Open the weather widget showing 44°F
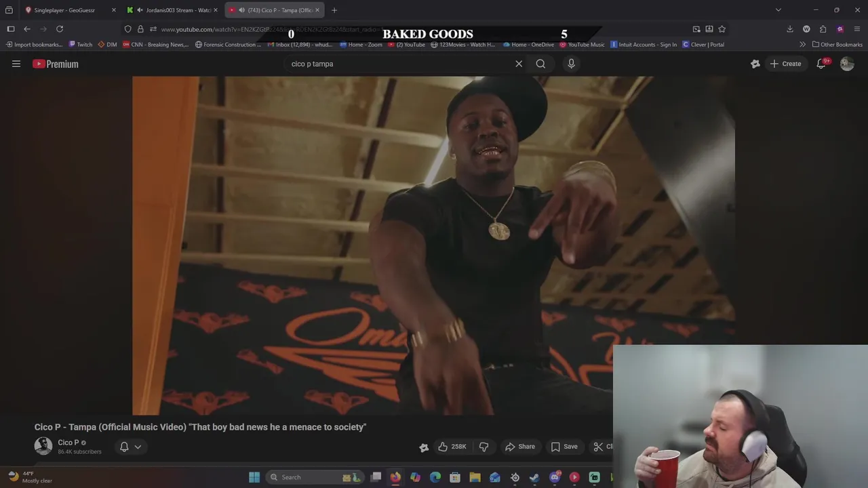The width and height of the screenshot is (868, 488). pos(29,477)
